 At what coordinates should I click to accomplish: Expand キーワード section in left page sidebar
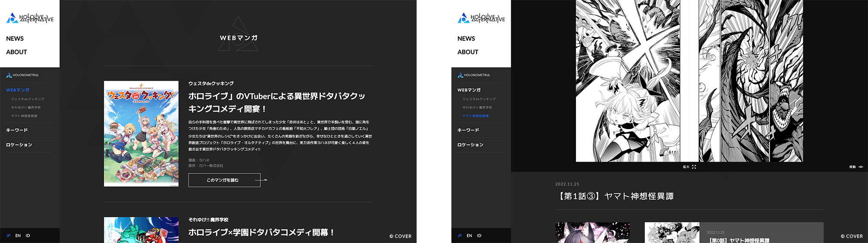point(17,130)
